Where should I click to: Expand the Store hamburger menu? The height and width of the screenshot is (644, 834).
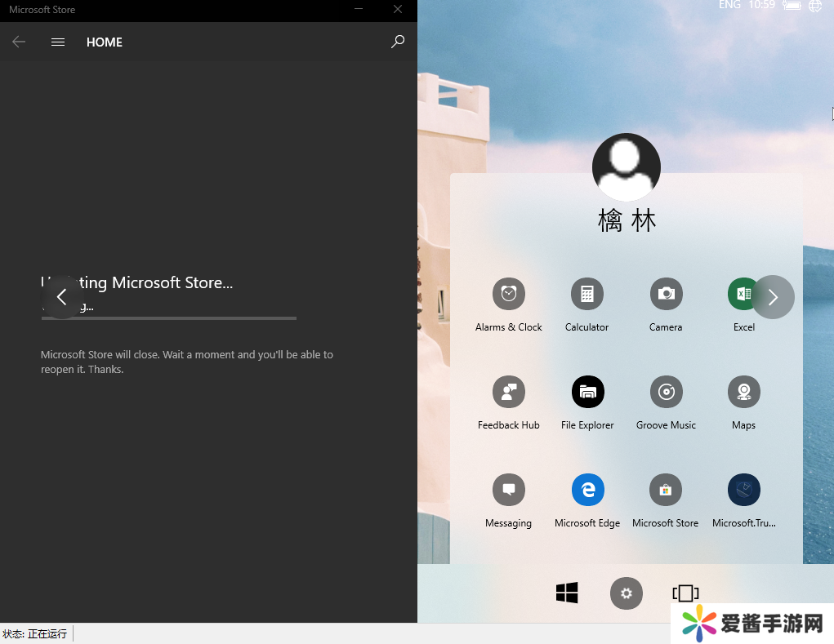tap(58, 42)
